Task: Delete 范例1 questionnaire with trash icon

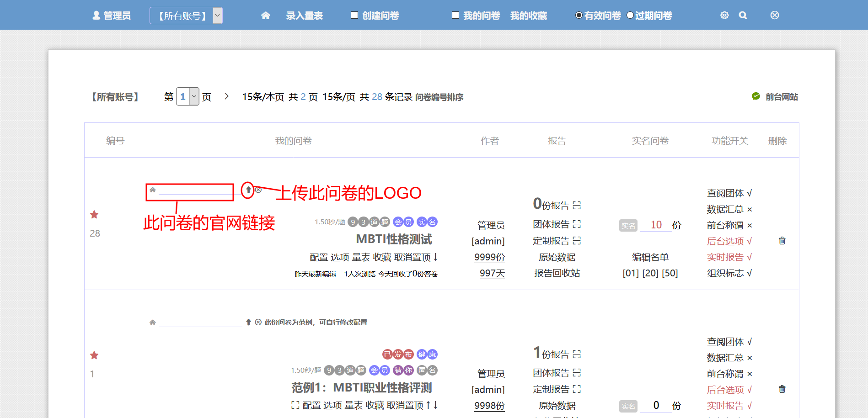Action: pos(782,389)
